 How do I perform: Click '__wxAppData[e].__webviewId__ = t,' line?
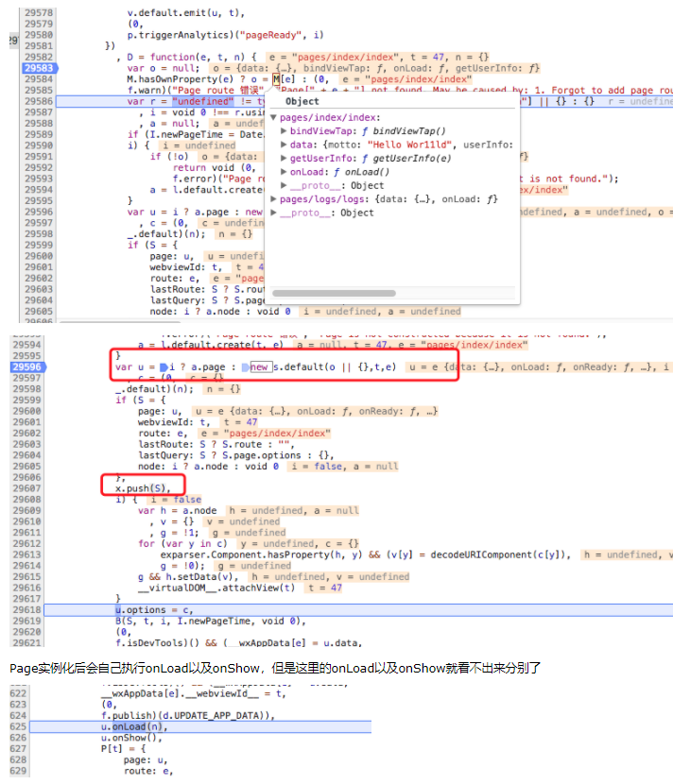click(193, 693)
